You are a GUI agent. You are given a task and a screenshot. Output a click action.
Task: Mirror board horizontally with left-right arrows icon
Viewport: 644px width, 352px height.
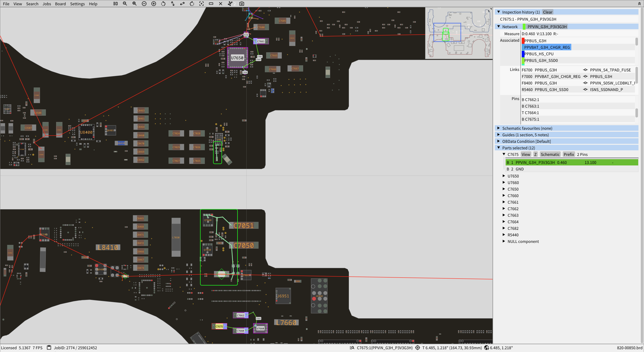coord(182,4)
